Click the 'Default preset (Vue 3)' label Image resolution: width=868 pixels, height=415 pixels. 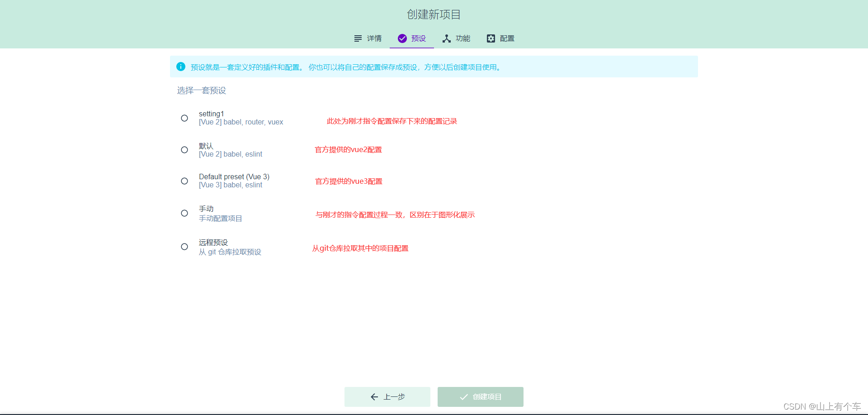pos(234,176)
